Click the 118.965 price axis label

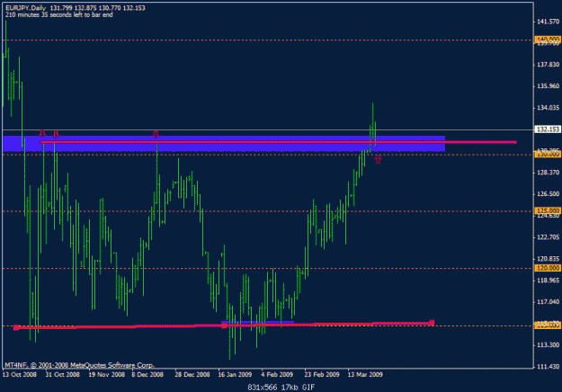coord(548,281)
